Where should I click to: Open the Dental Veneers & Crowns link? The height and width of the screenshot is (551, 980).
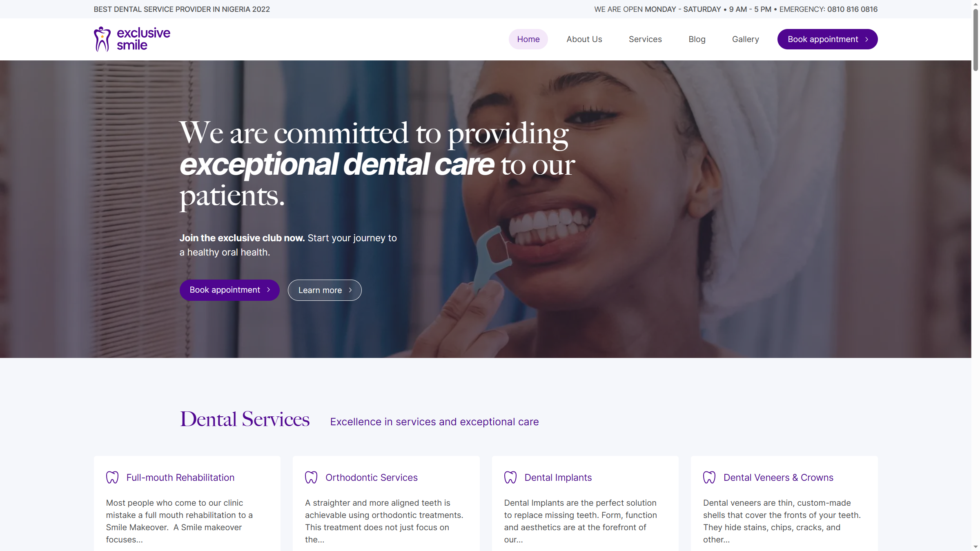(x=778, y=478)
